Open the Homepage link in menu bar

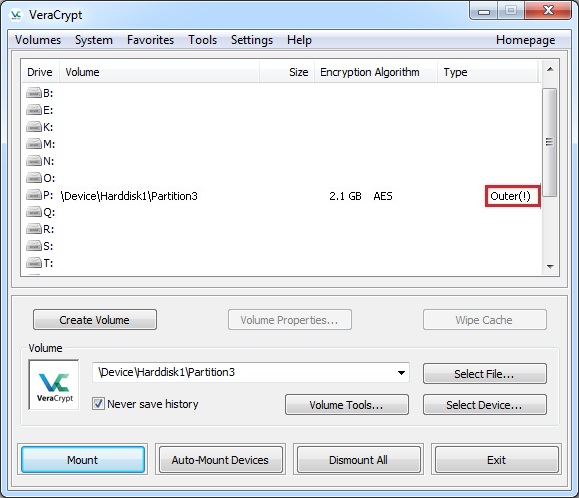tap(525, 40)
